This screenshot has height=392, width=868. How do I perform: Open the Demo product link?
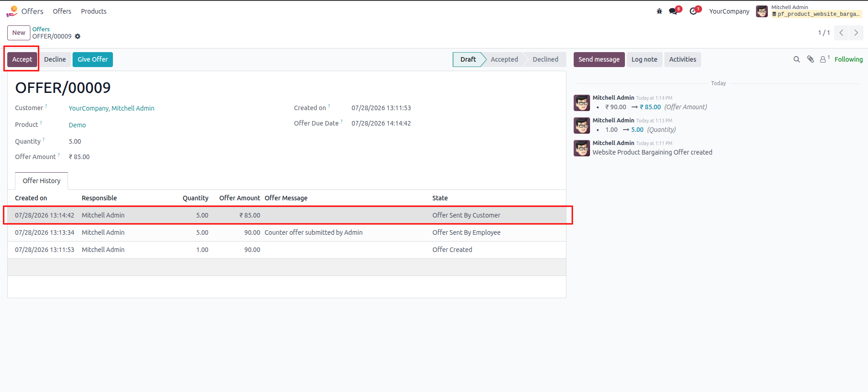point(77,125)
